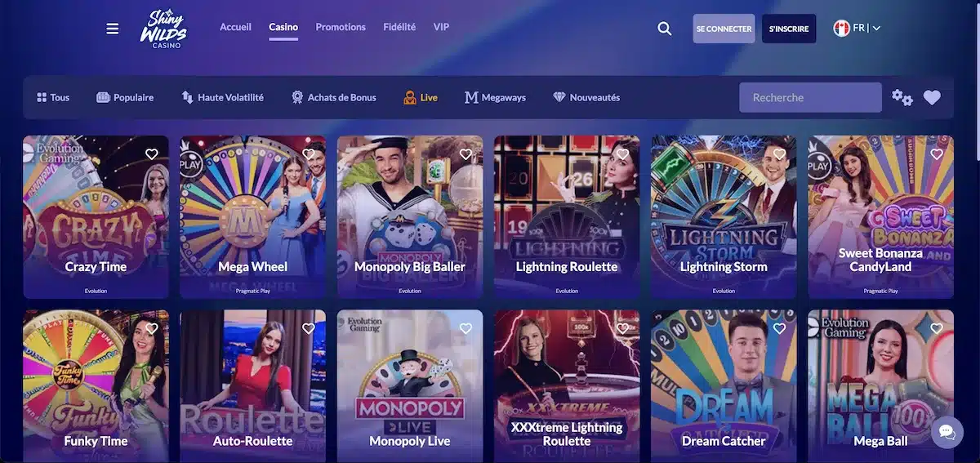
Task: Launch the Monopoly Live game card
Action: [410, 386]
